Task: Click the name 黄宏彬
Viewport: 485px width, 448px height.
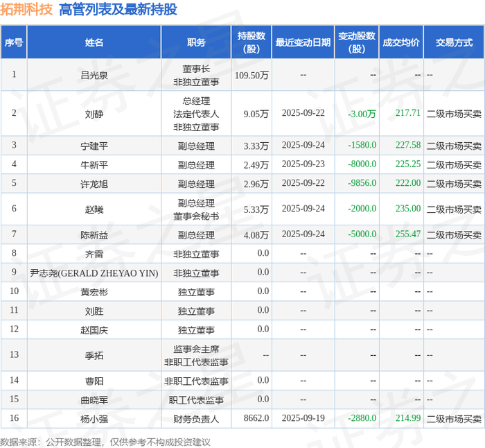Action: point(94,292)
